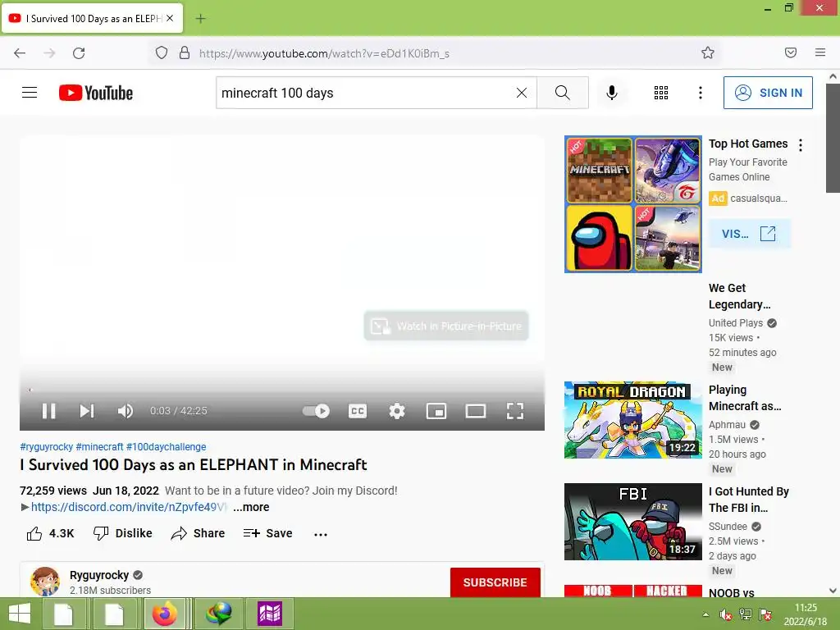The width and height of the screenshot is (840, 630).
Task: Open Royal Dragon Aphmau video thumbnail
Action: (x=633, y=420)
